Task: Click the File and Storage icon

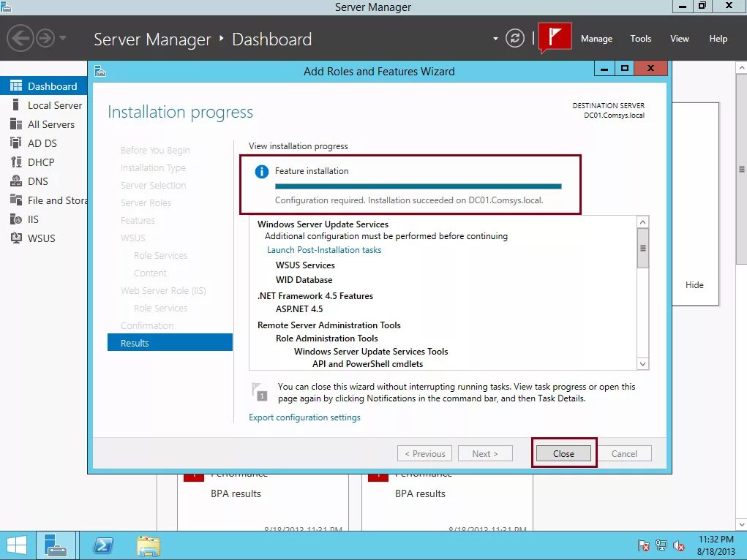Action: pyautogui.click(x=15, y=200)
